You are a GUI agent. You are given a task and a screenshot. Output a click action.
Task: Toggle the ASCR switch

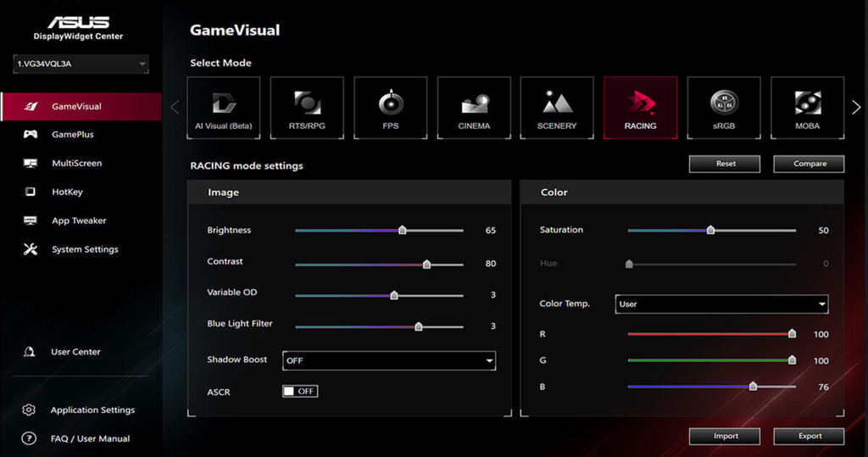(x=300, y=391)
